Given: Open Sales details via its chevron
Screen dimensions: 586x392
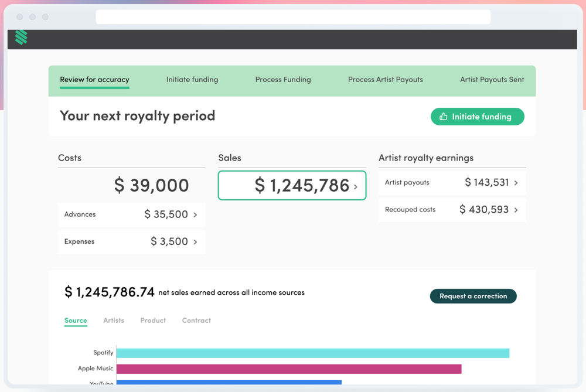Looking at the screenshot, I should click(x=356, y=187).
